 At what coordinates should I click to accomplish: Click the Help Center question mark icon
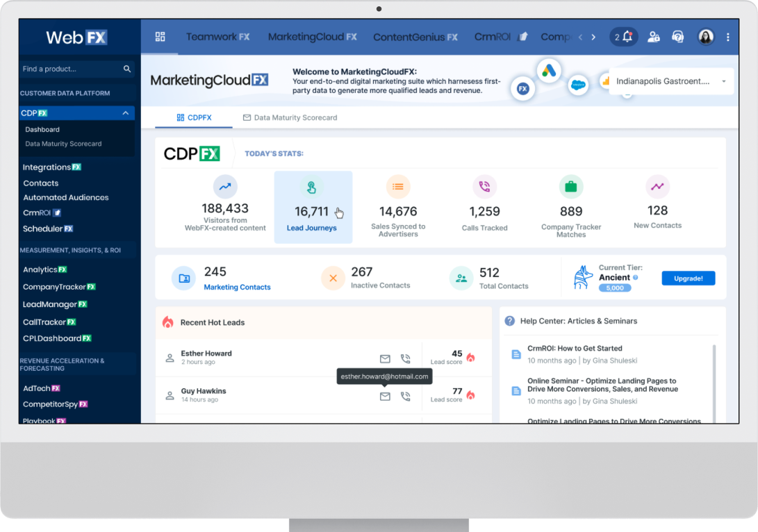click(x=509, y=321)
